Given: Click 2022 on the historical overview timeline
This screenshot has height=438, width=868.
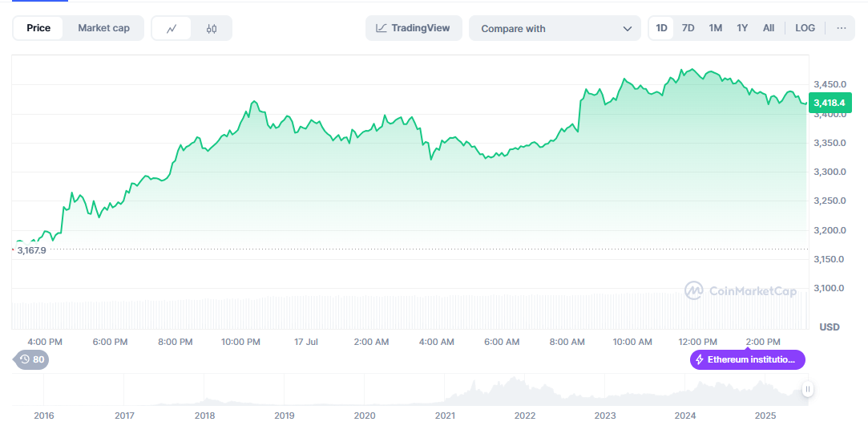Looking at the screenshot, I should click(525, 416).
